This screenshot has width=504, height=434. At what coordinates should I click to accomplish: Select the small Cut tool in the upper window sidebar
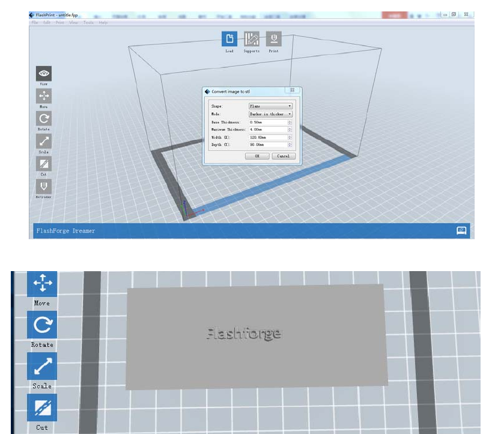tap(44, 164)
